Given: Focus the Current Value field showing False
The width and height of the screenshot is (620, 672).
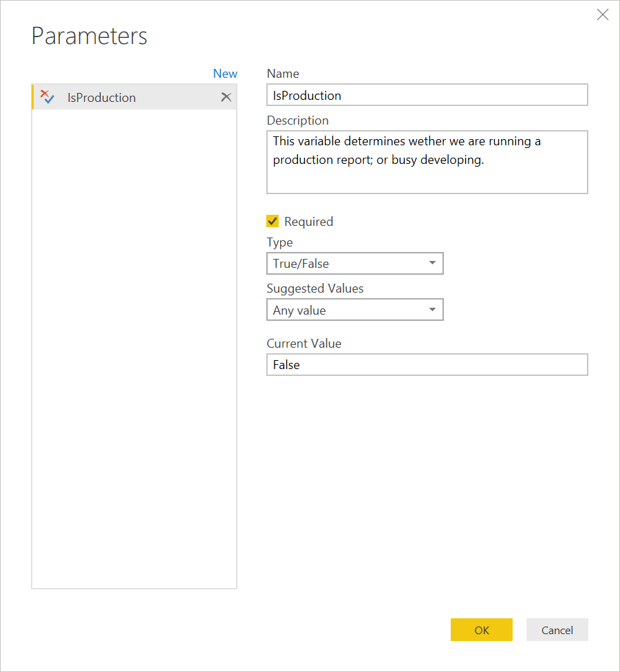Looking at the screenshot, I should tap(427, 365).
